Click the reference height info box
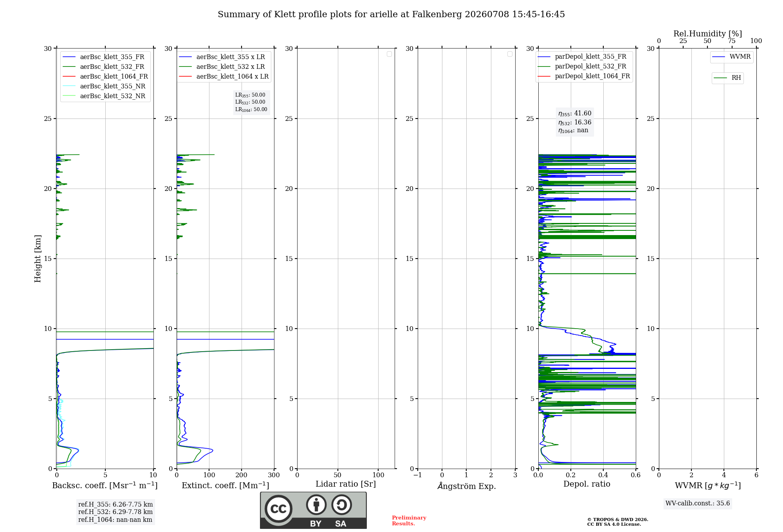 coord(115,512)
